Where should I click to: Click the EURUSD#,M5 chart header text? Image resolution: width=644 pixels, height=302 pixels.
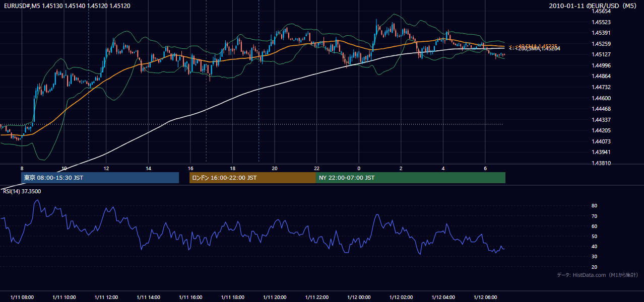pos(66,6)
